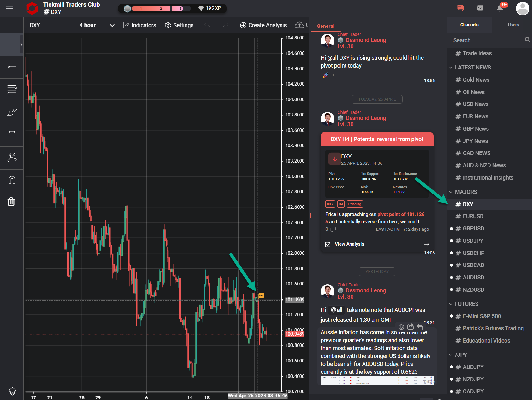This screenshot has width=532, height=400.
Task: Click the emoji reaction icon on message
Action: [401, 327]
